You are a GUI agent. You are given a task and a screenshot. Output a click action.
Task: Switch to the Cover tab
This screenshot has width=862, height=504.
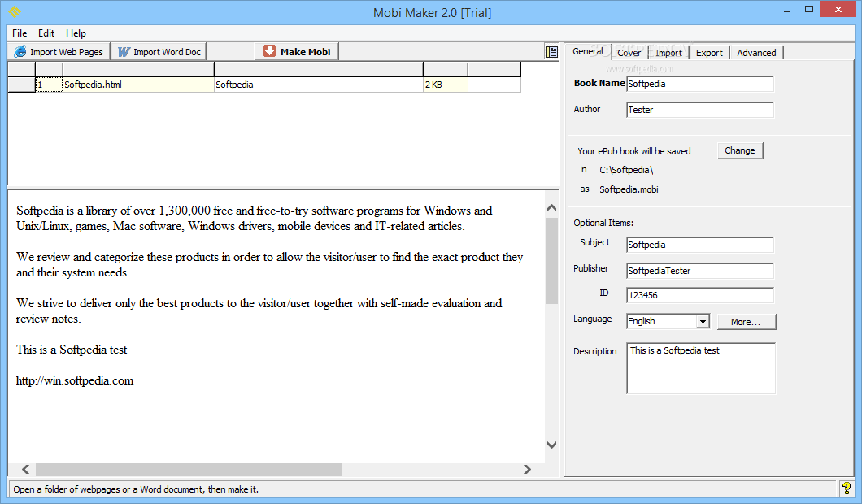[629, 53]
